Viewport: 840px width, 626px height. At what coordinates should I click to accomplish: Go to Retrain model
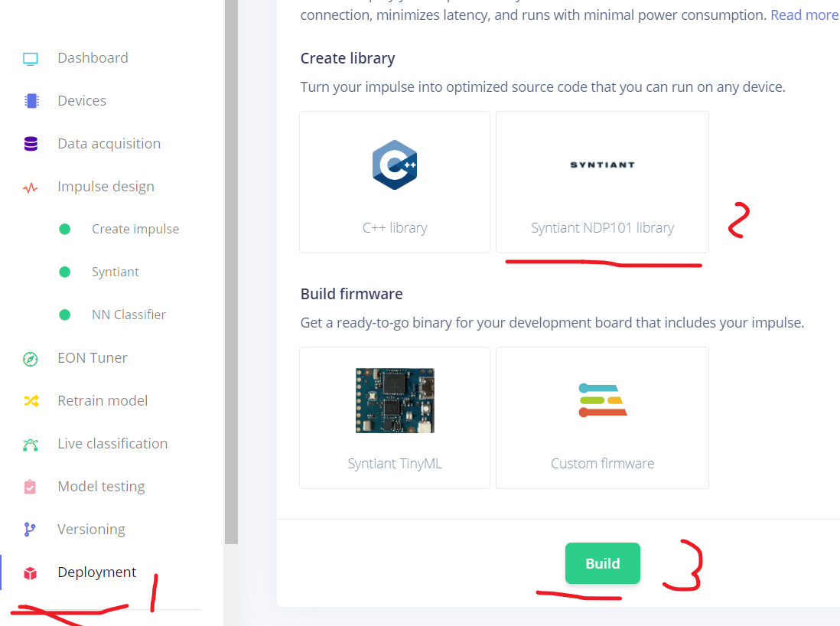(x=103, y=400)
